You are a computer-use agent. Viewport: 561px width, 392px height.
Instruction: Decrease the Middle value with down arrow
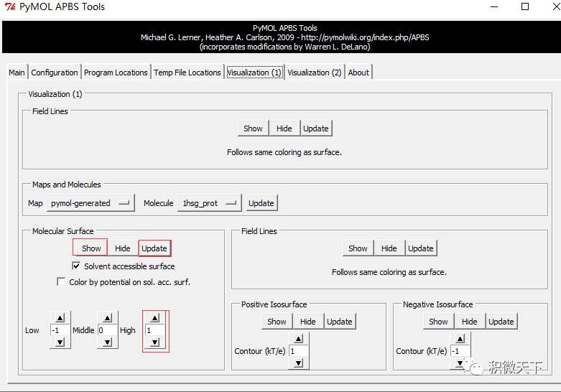pyautogui.click(x=107, y=342)
